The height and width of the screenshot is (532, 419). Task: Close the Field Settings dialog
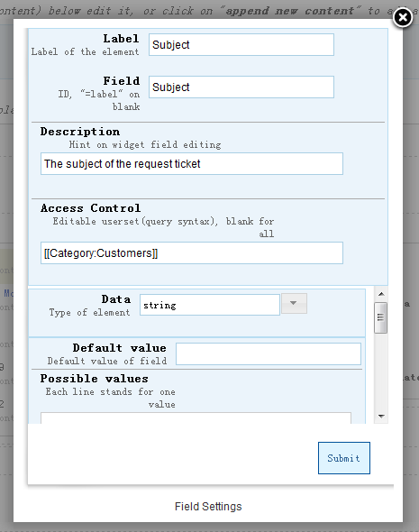[403, 17]
